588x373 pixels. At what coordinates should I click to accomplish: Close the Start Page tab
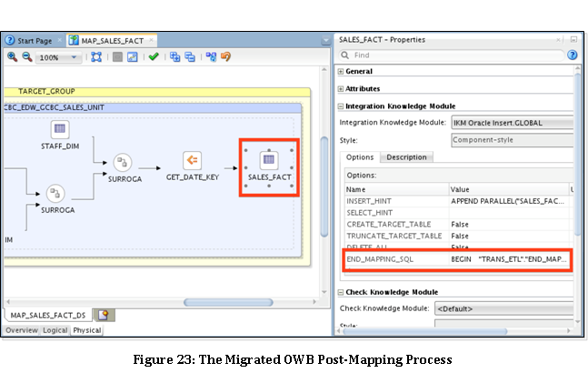(x=60, y=40)
